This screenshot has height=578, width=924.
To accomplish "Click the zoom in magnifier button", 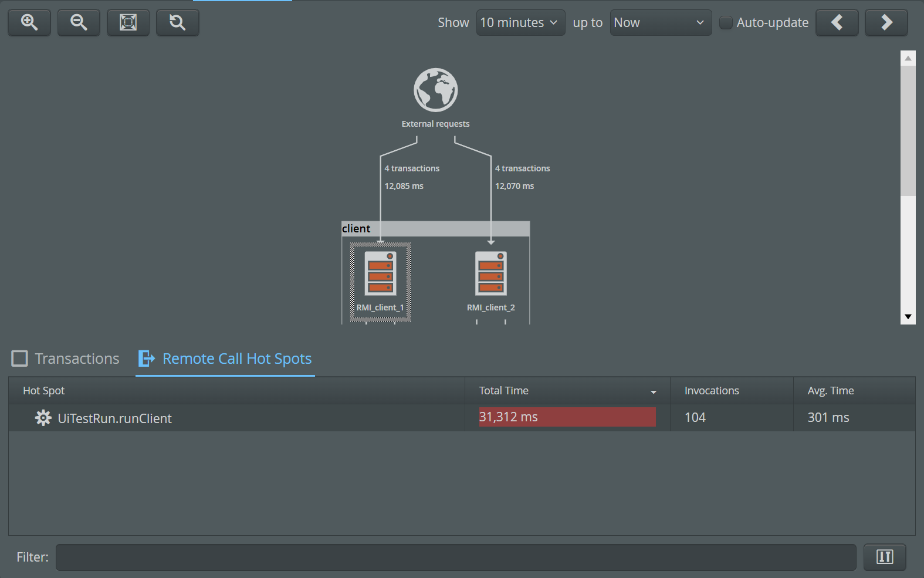I will coord(29,22).
